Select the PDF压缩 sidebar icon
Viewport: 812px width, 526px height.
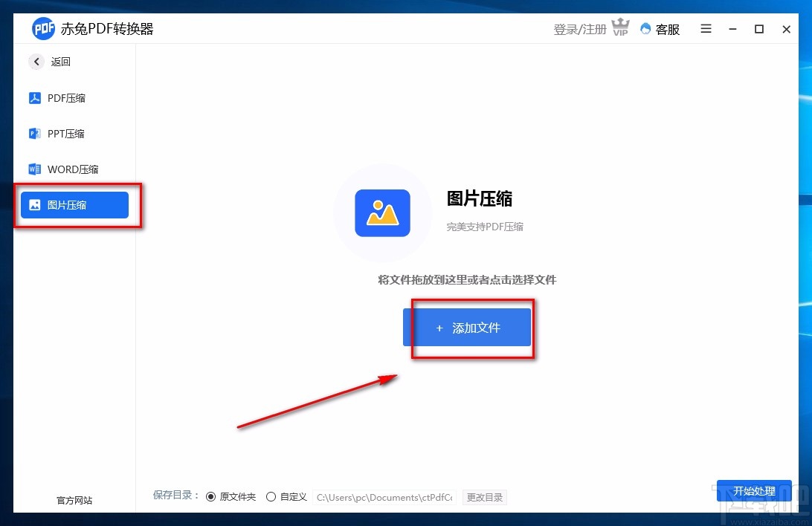(x=36, y=97)
